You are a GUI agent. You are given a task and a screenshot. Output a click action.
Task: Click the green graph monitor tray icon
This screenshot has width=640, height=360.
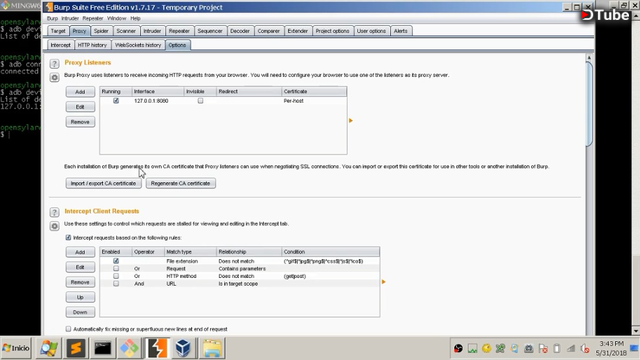click(473, 349)
